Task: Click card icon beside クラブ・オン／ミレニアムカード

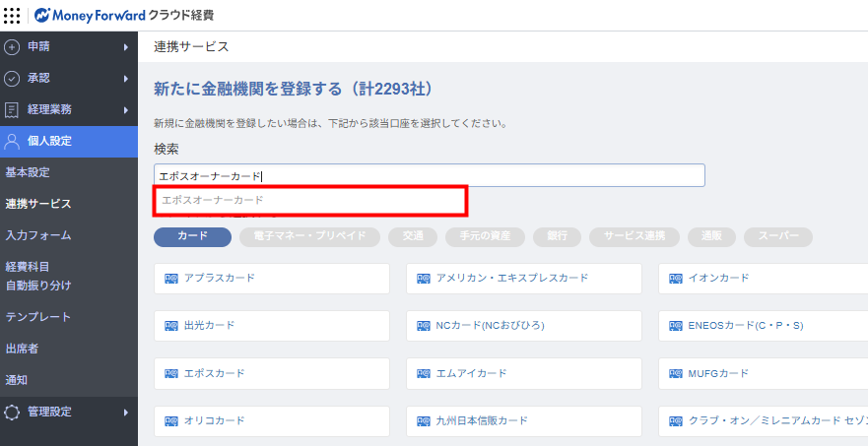Action: pyautogui.click(x=675, y=421)
